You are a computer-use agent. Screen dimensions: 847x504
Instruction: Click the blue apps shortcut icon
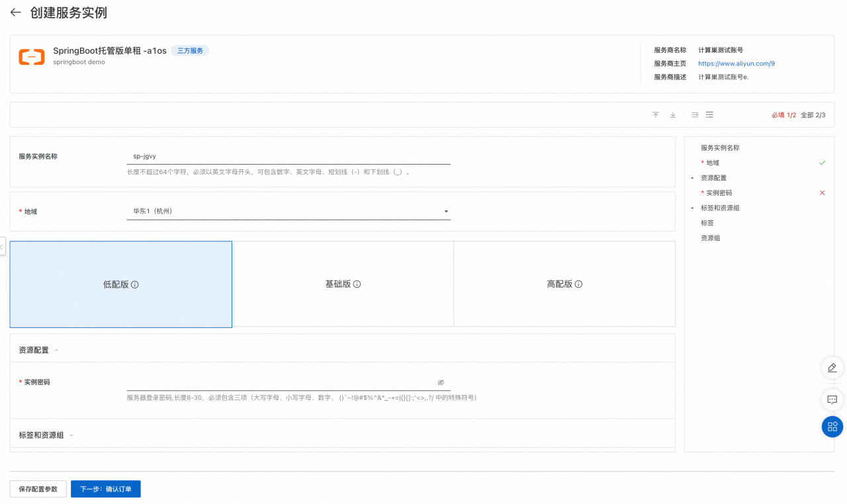(x=832, y=427)
